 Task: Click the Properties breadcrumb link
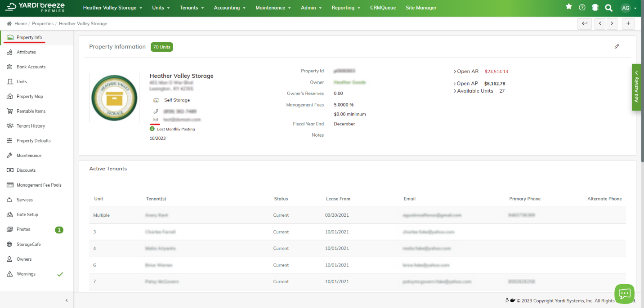tap(43, 23)
